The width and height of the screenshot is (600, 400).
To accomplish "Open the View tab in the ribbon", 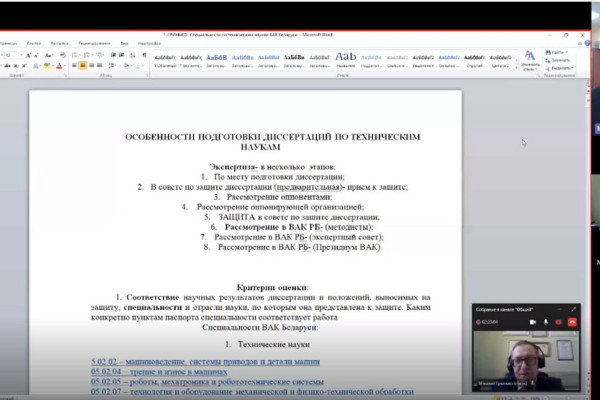I will pyautogui.click(x=124, y=43).
